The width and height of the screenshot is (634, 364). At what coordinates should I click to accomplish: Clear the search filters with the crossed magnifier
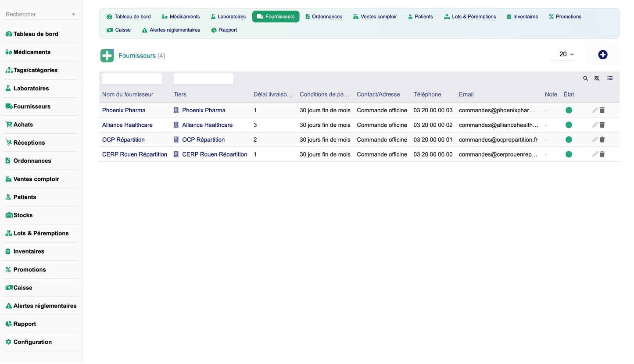tap(597, 79)
